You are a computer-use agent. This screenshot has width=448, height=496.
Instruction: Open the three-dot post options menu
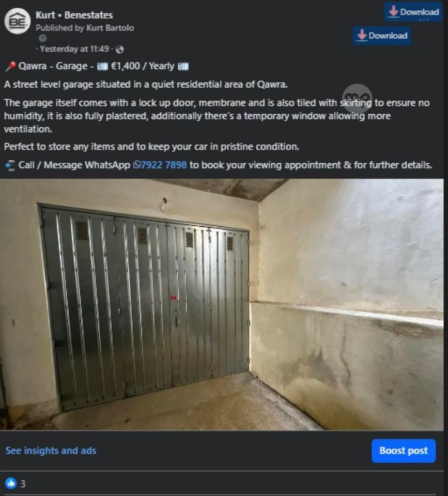tap(424, 20)
